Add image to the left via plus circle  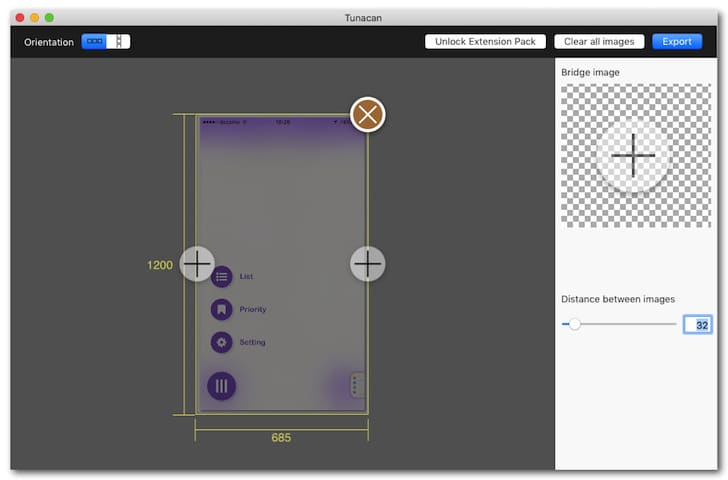point(197,264)
